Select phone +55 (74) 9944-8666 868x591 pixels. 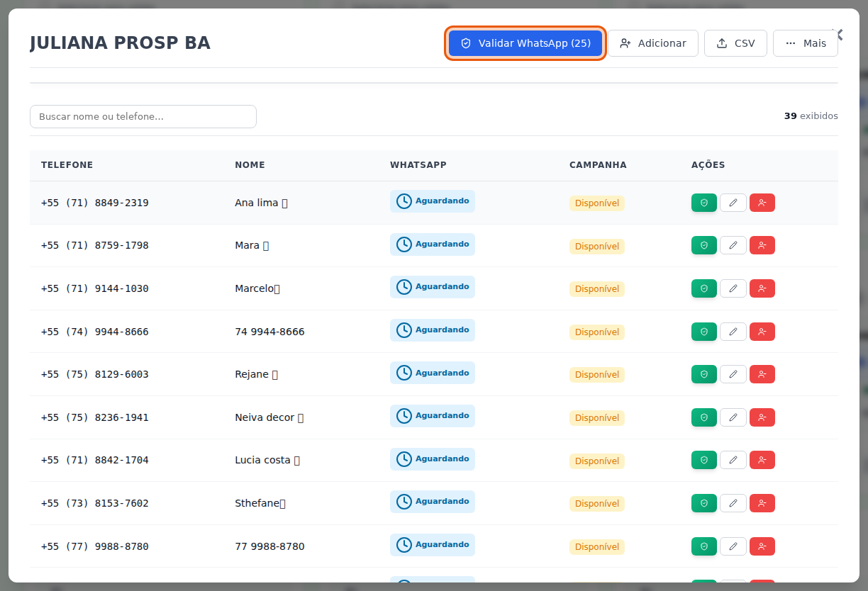click(95, 332)
